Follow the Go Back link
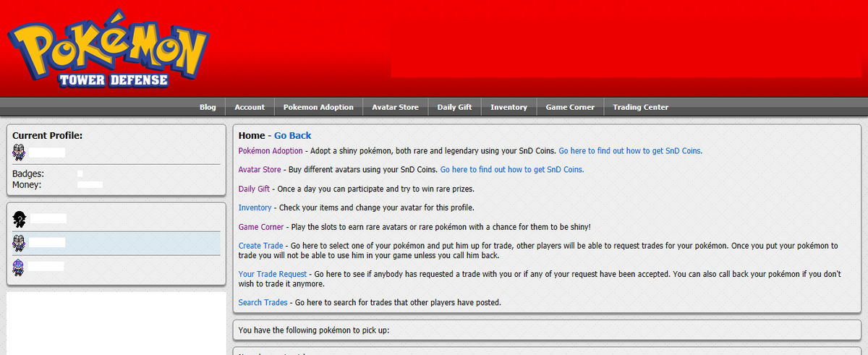 292,135
